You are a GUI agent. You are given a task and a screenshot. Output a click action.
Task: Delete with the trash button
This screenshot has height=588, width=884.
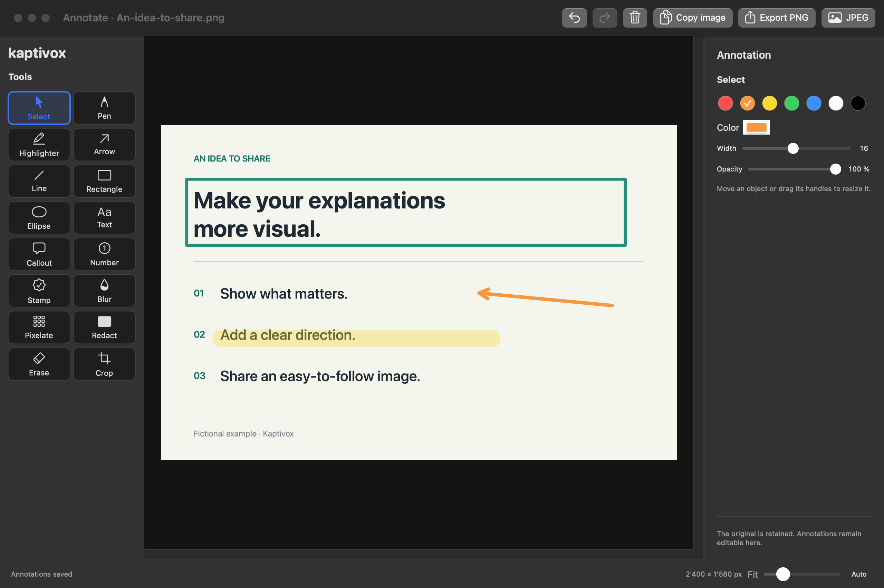(635, 18)
